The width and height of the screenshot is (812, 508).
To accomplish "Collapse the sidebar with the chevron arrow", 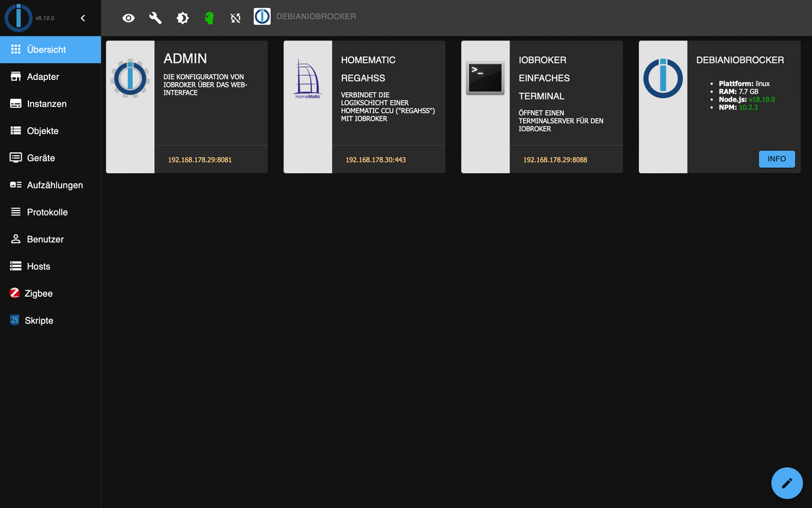I will [83, 18].
